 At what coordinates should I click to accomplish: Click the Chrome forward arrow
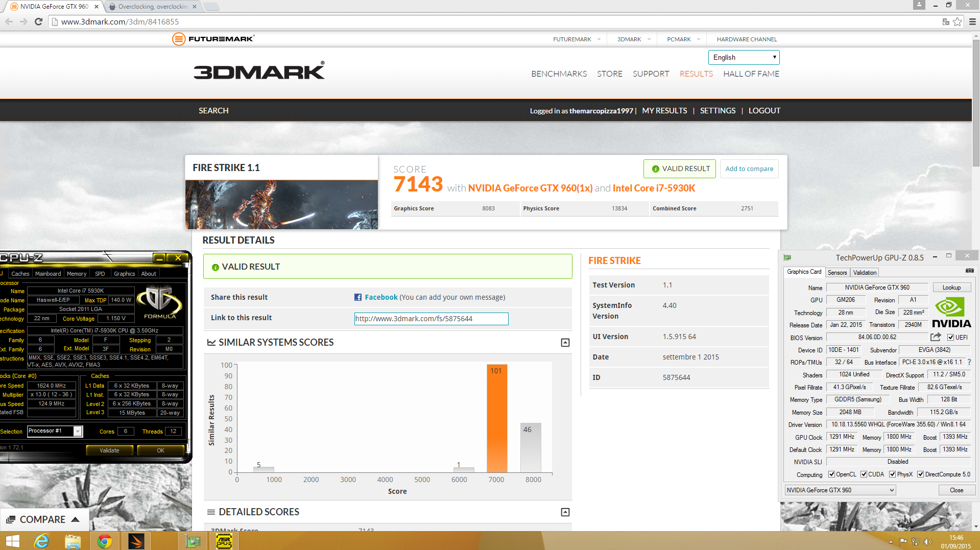click(x=23, y=21)
